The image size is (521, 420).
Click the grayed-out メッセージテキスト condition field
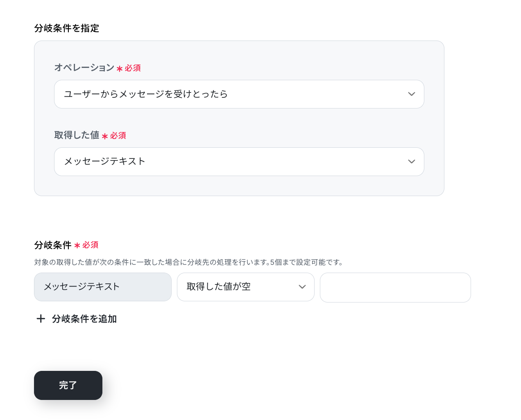click(103, 287)
